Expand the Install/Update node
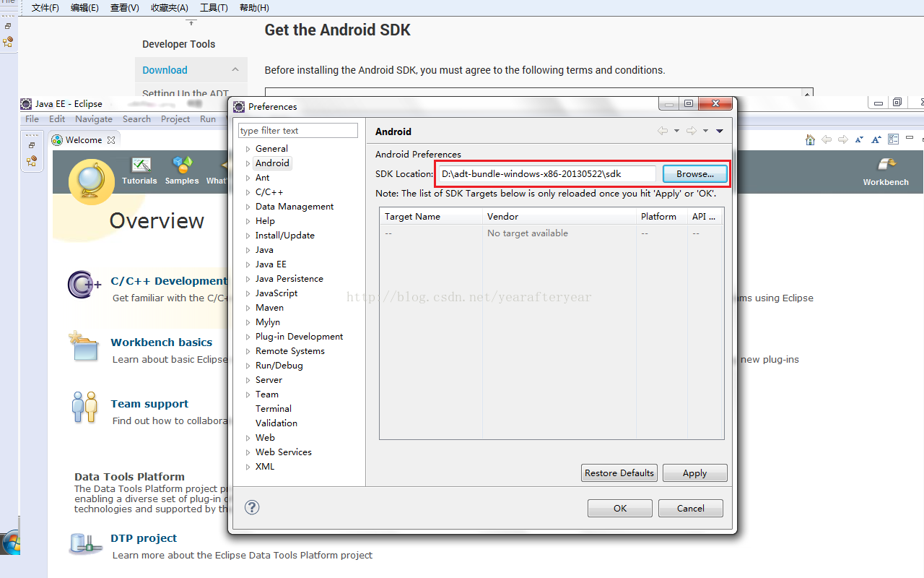The image size is (924, 578). pyautogui.click(x=248, y=236)
